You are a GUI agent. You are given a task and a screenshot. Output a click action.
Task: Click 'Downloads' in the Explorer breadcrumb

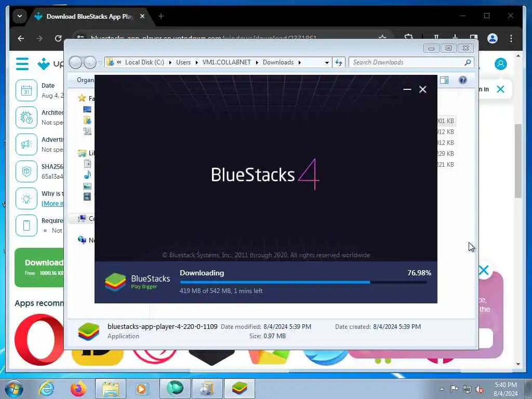[278, 62]
